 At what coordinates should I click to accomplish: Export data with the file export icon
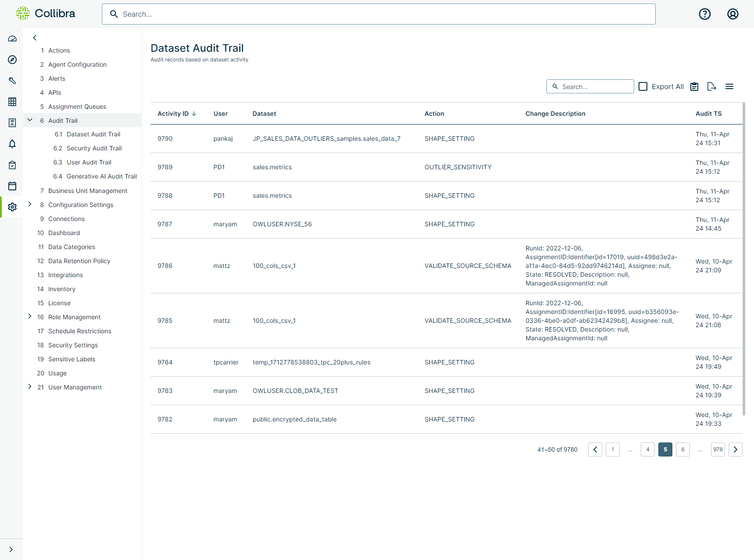pyautogui.click(x=711, y=86)
